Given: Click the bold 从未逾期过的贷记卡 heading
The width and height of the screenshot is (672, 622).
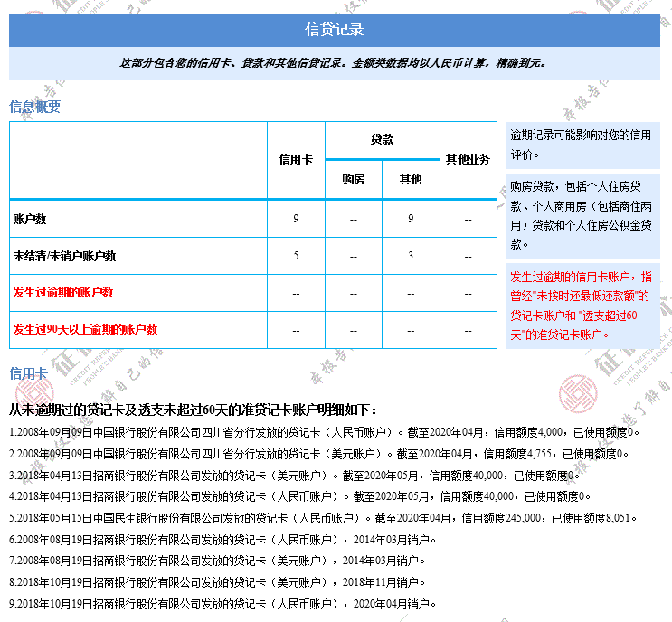Looking at the screenshot, I should [x=193, y=410].
